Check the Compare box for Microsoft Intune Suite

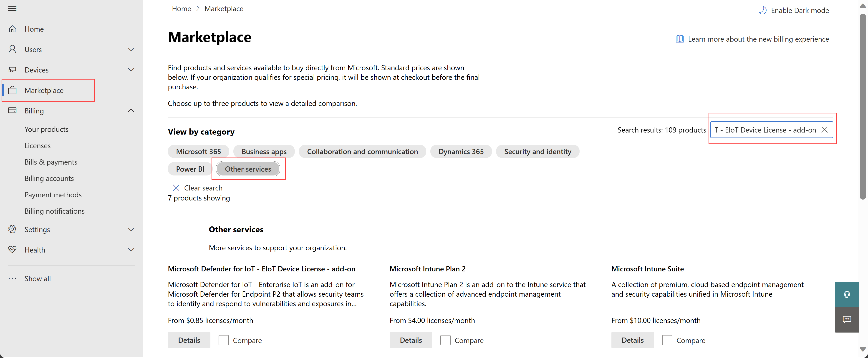666,340
